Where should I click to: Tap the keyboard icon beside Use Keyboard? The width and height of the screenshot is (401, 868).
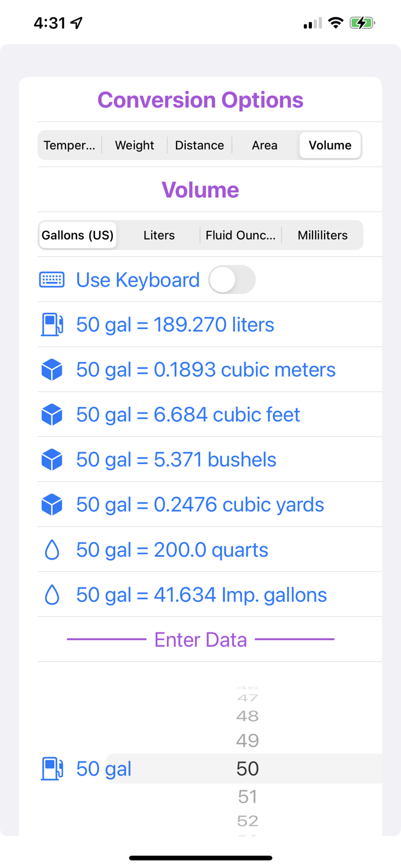pyautogui.click(x=51, y=279)
